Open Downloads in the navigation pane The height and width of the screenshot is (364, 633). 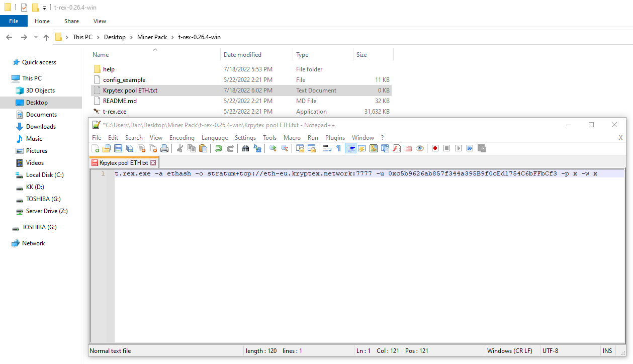tap(41, 127)
